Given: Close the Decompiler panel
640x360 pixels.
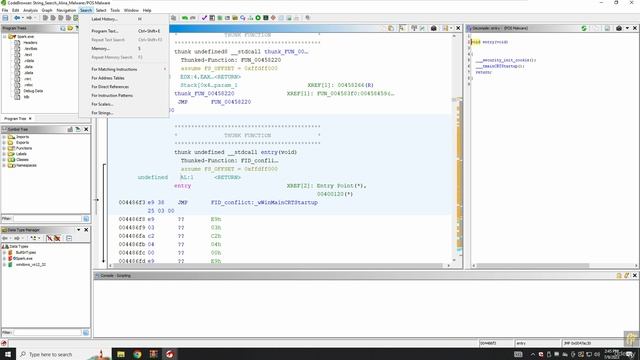Looking at the screenshot, I should click(635, 28).
